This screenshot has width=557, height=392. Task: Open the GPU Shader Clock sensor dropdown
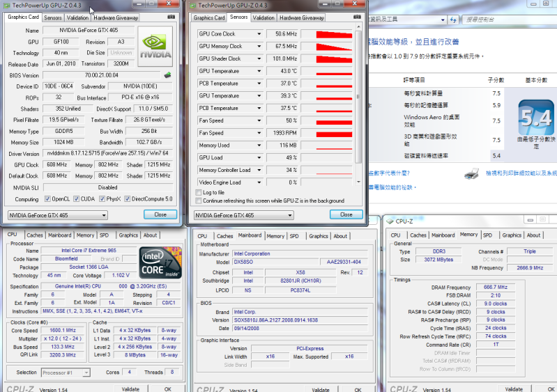pyautogui.click(x=259, y=59)
